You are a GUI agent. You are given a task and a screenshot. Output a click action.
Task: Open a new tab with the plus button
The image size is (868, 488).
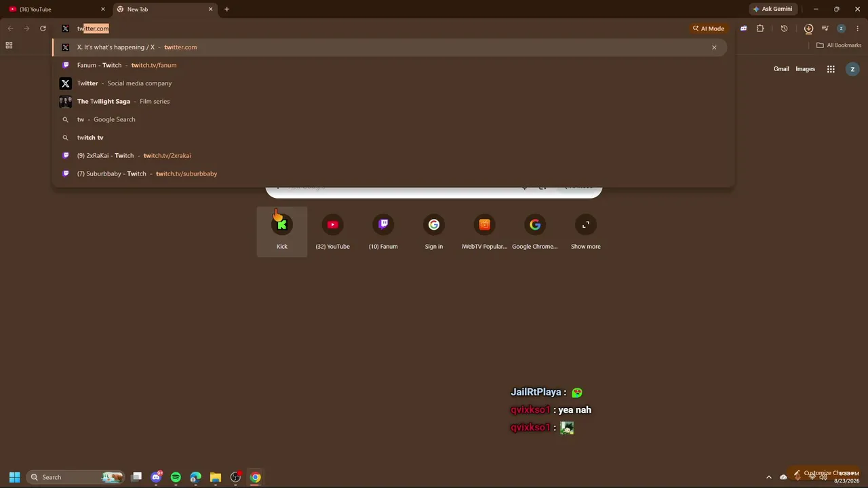[x=227, y=9]
